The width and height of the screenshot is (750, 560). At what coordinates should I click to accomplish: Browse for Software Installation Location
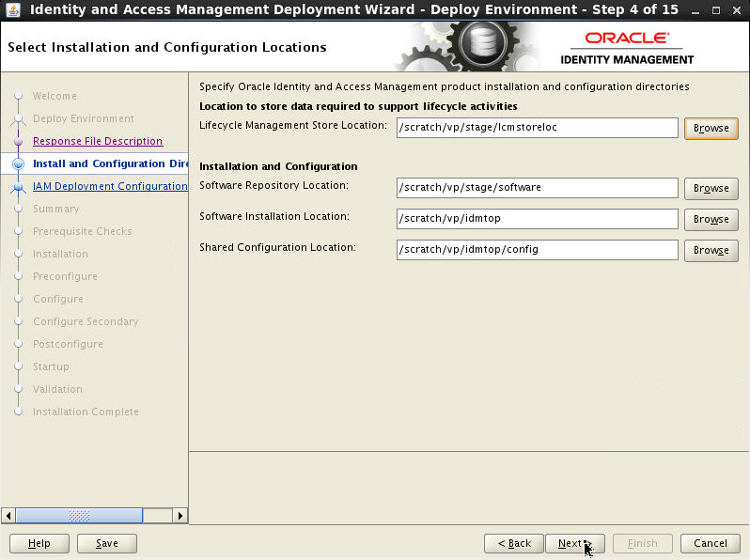click(x=711, y=220)
